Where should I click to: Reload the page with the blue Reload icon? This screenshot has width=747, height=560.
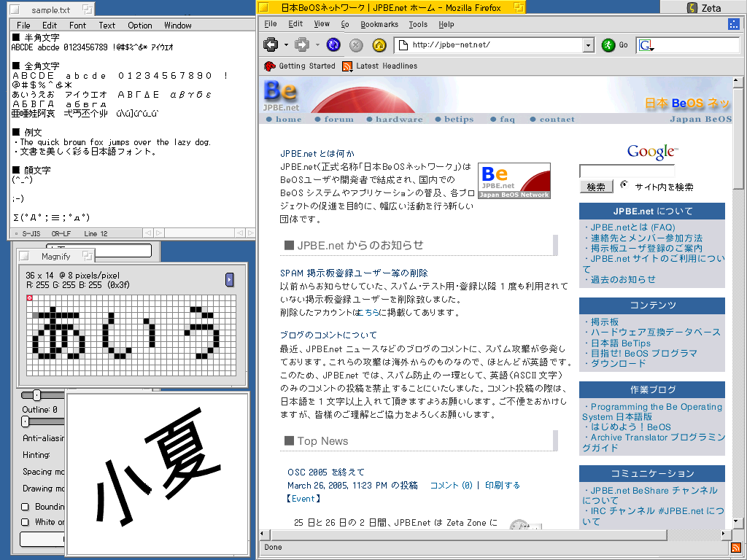pyautogui.click(x=333, y=44)
